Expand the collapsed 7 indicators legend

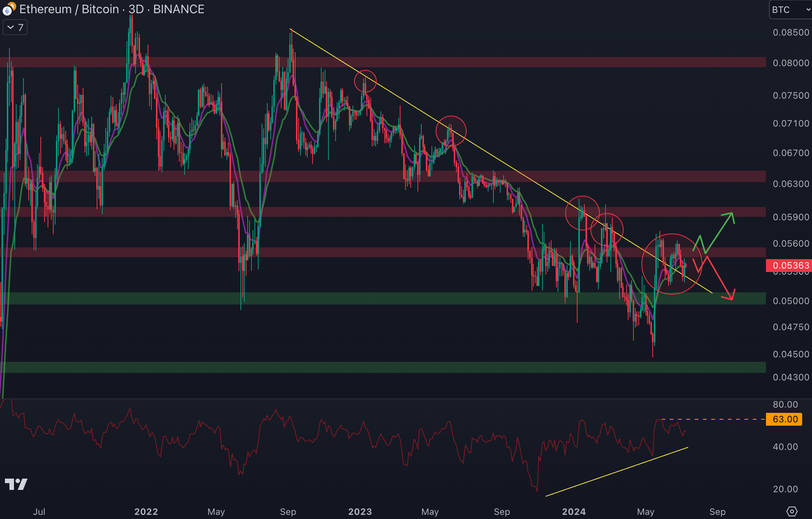point(15,28)
